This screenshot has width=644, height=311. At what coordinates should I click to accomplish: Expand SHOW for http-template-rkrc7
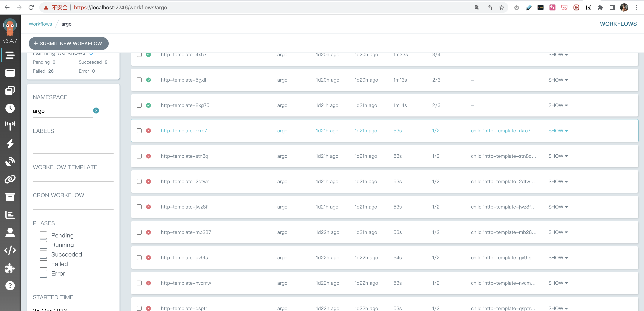point(558,131)
